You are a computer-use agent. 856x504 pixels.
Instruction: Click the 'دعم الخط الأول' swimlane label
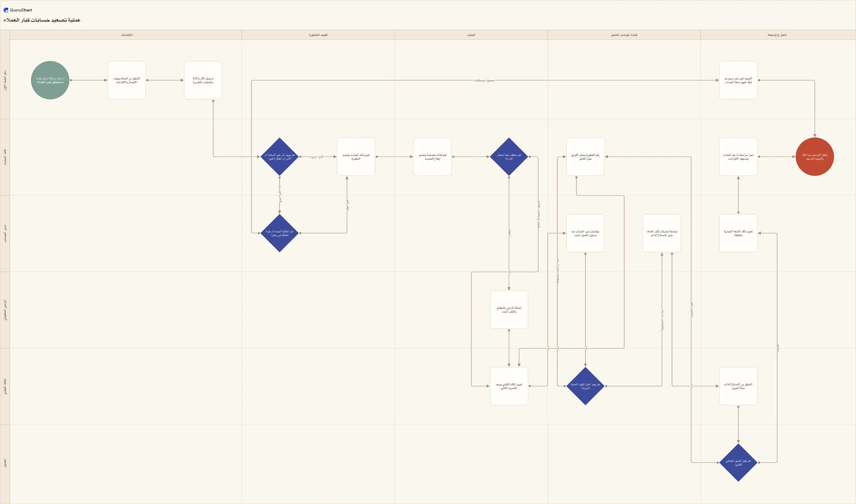(5, 80)
